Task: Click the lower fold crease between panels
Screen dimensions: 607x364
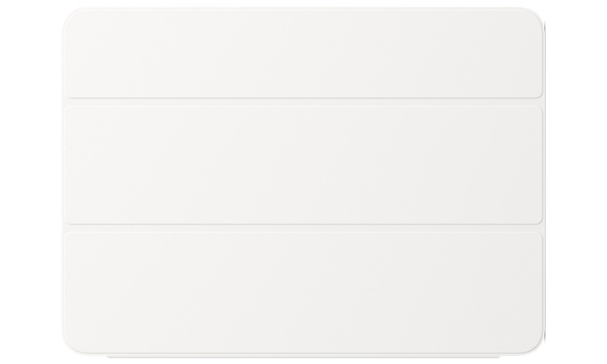Action: pos(303,227)
